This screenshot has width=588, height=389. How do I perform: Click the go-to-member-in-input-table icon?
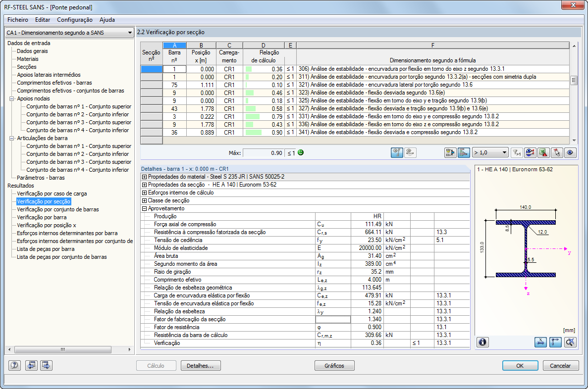click(x=450, y=152)
